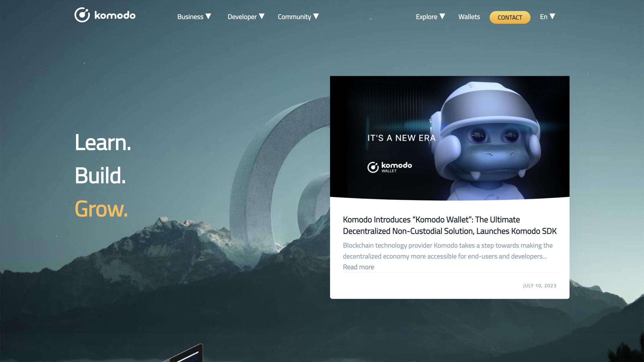Open the Explore menu label
Image resolution: width=644 pixels, height=362 pixels.
[x=426, y=17]
